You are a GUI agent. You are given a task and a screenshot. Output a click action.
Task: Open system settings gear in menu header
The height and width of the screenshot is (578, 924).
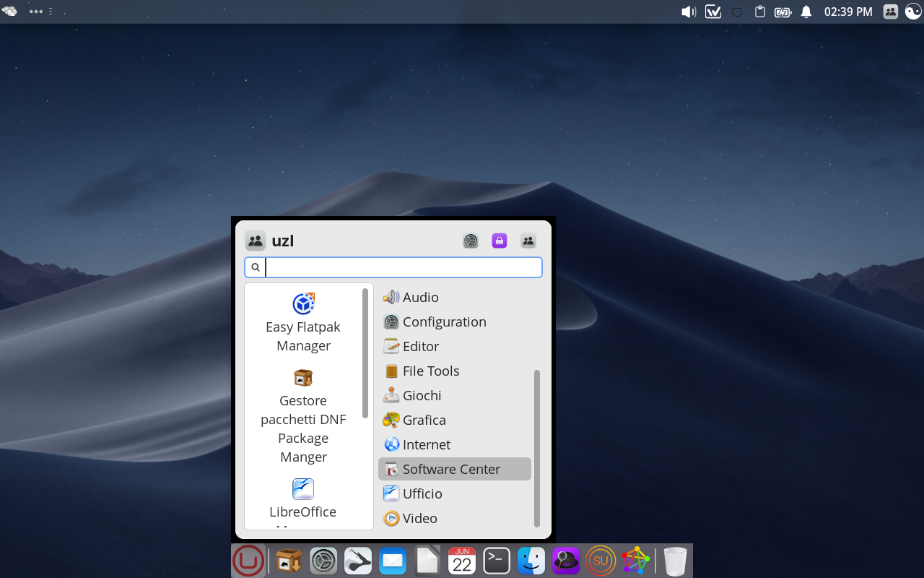tap(471, 241)
